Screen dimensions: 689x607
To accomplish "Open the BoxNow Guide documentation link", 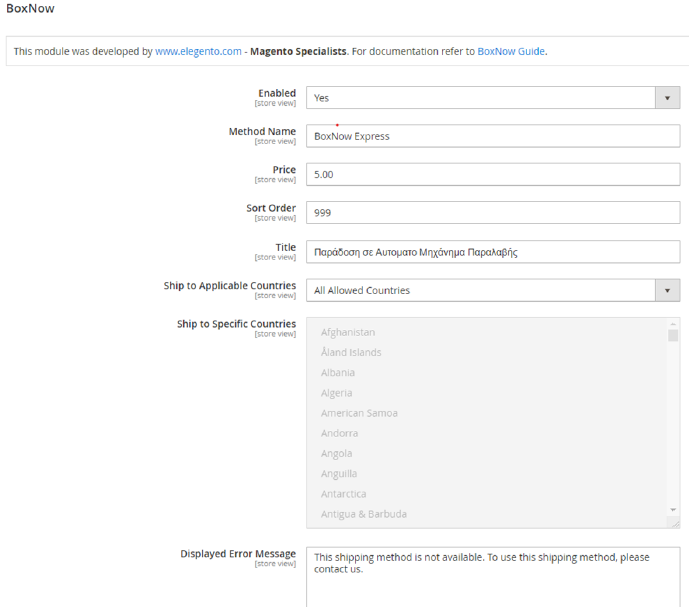I will tap(511, 51).
